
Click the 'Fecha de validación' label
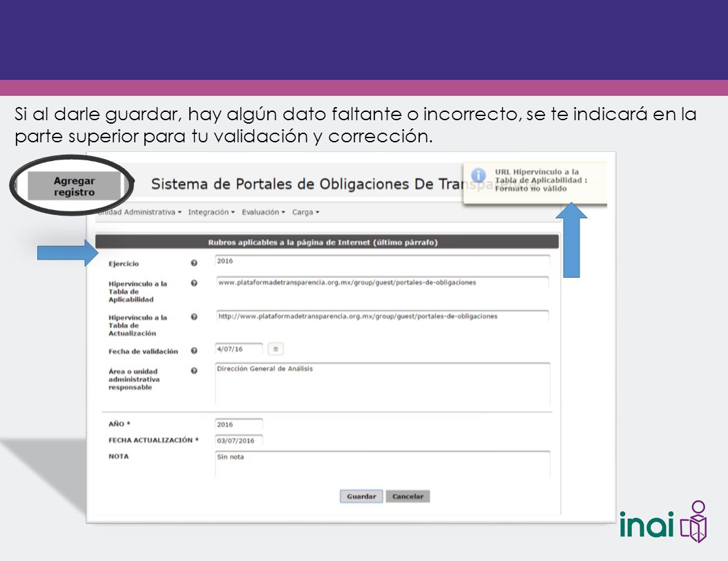[x=143, y=352]
